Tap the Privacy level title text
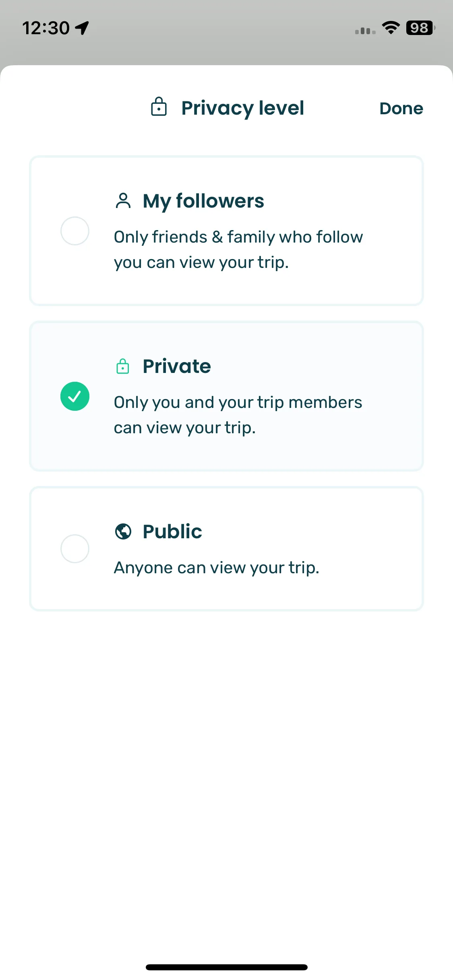 tap(243, 108)
